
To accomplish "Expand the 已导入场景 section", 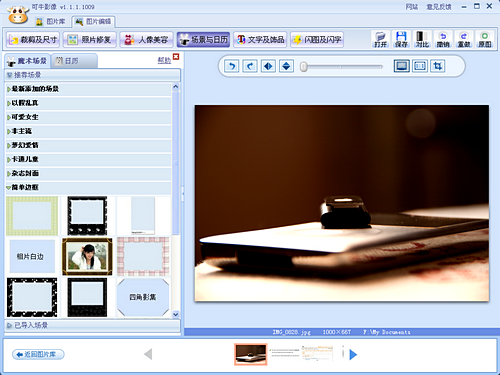I will (x=93, y=325).
